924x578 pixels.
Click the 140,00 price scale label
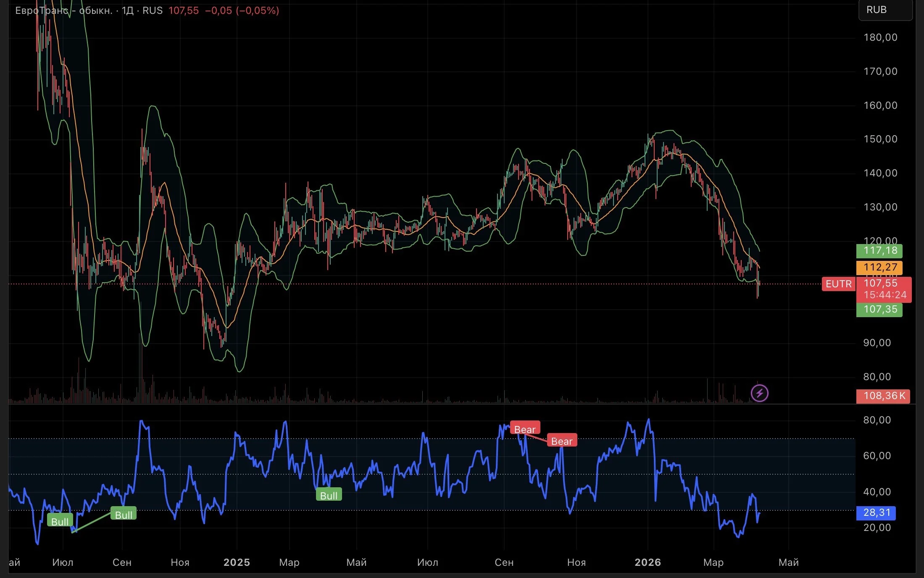point(880,173)
